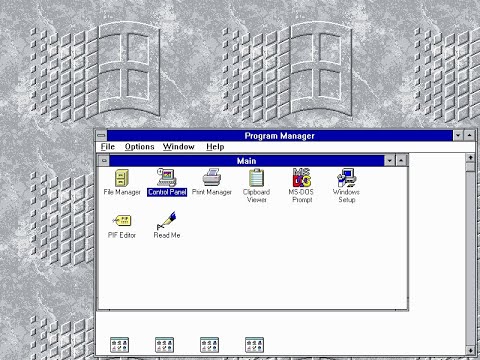Screen dimensions: 480x360
Task: Click the rightmost minimized group icon
Action: click(254, 345)
